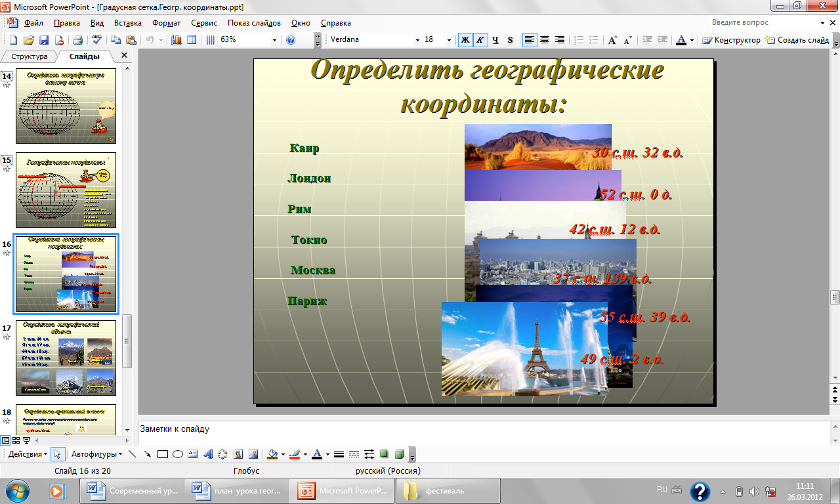Open the Вставка menu

point(127,23)
